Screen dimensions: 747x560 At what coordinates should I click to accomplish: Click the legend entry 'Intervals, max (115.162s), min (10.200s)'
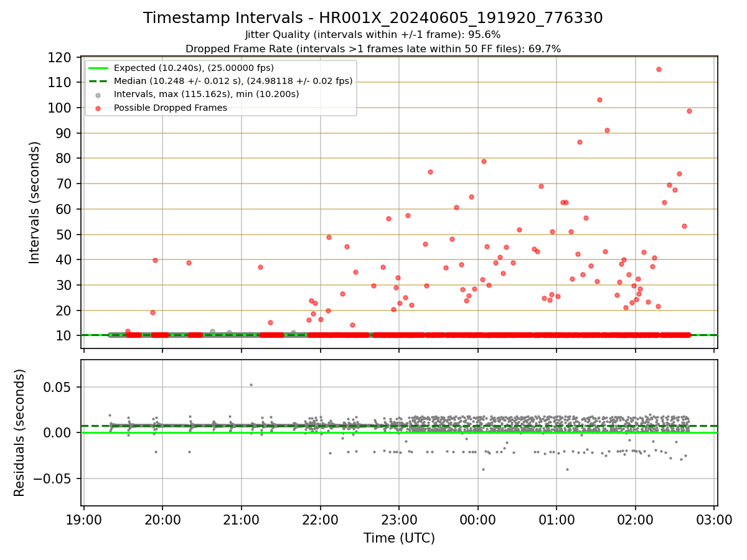click(x=206, y=95)
